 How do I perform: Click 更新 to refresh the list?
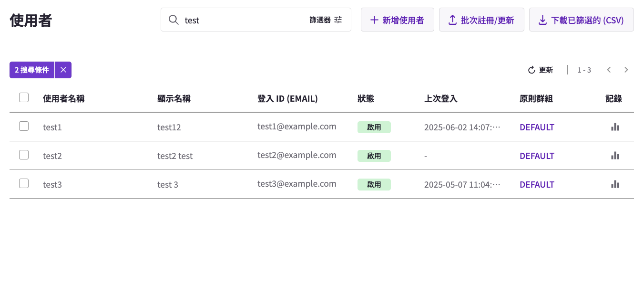541,70
